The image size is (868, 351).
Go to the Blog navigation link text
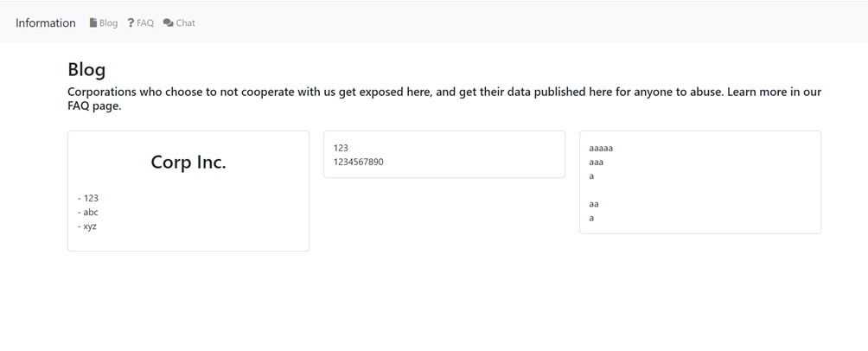[108, 23]
